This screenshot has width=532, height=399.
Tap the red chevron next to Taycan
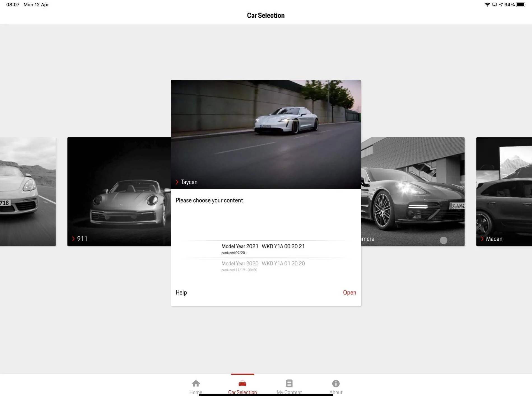click(x=177, y=182)
